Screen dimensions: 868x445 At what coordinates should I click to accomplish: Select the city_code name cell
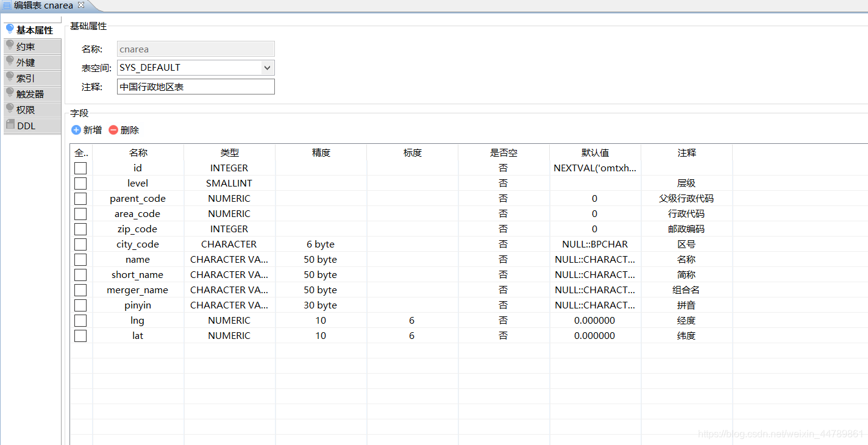pos(138,244)
